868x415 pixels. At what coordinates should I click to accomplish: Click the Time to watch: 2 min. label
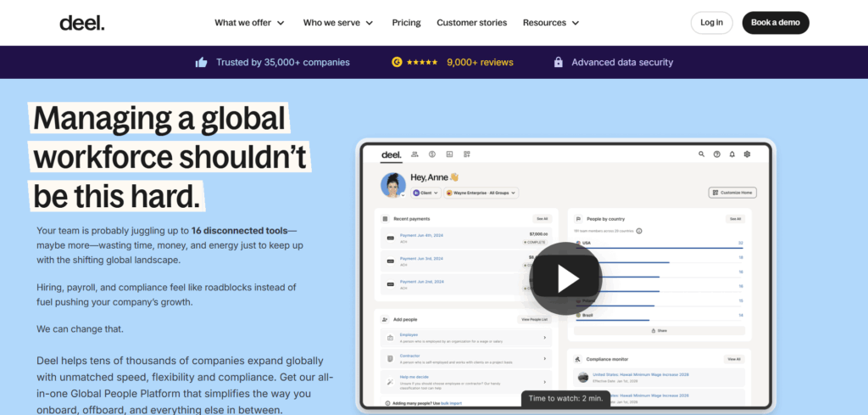click(565, 398)
